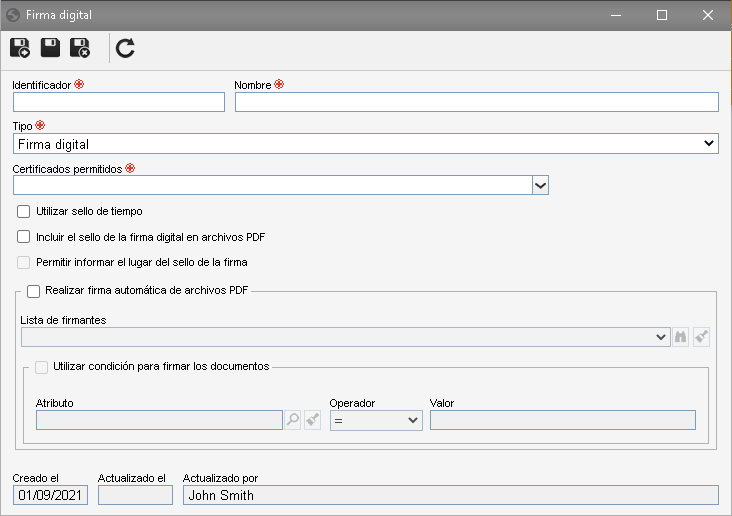
Task: Open the Operador dropdown
Action: (376, 420)
